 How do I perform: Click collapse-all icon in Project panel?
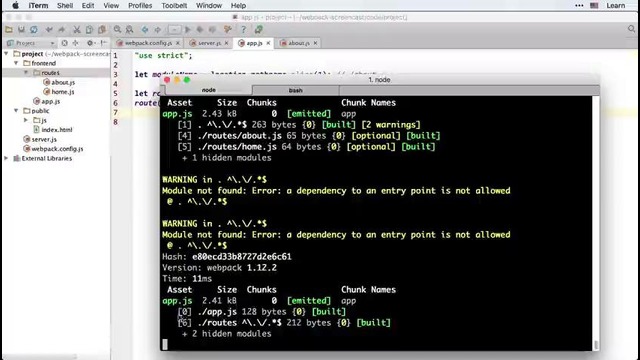(76, 43)
